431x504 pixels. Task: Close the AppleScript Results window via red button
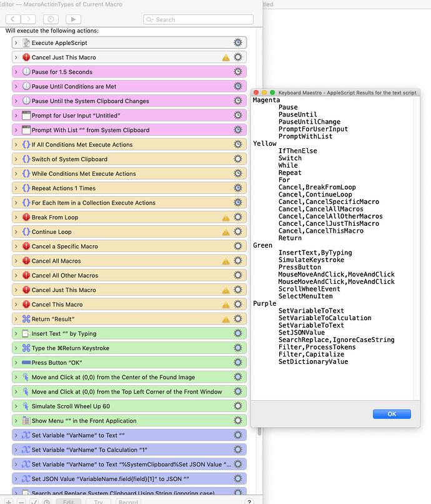click(256, 93)
